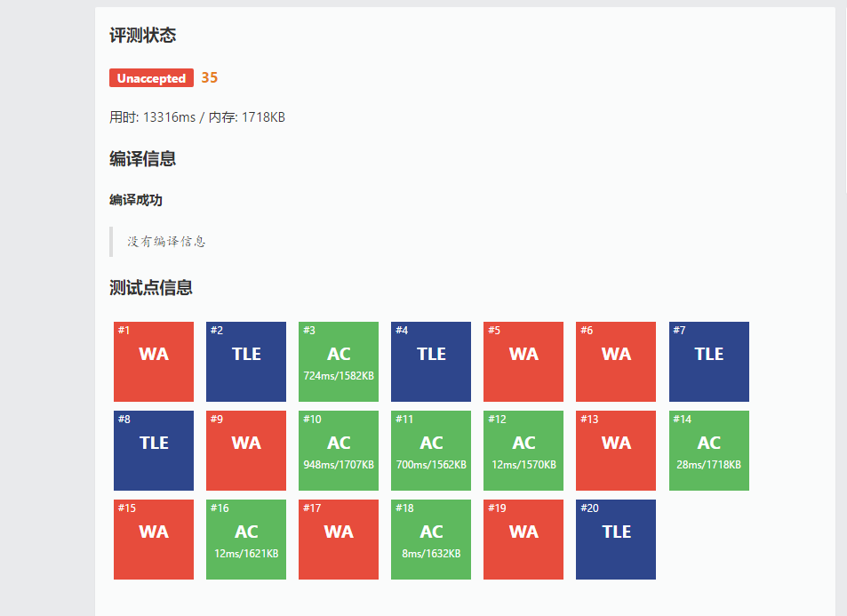
Task: View test point #6 WA tile
Action: coord(616,362)
